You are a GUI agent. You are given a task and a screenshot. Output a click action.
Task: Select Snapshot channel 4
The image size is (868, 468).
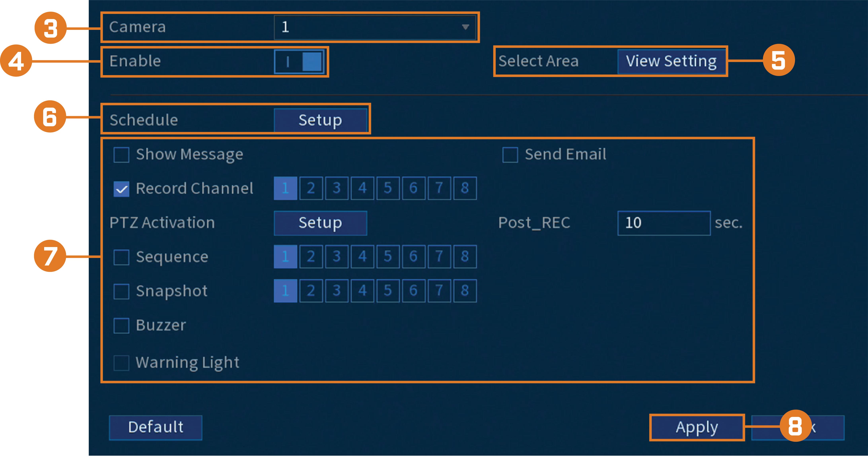click(363, 291)
